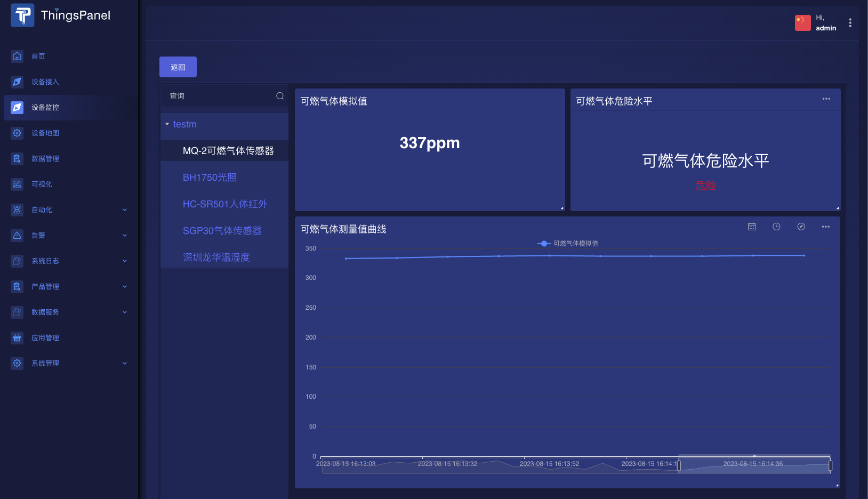Click the 337ppm value
The width and height of the screenshot is (868, 499).
(x=430, y=143)
